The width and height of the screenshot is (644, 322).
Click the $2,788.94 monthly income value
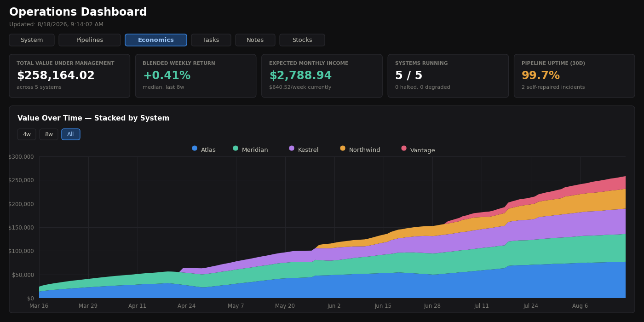coord(300,76)
